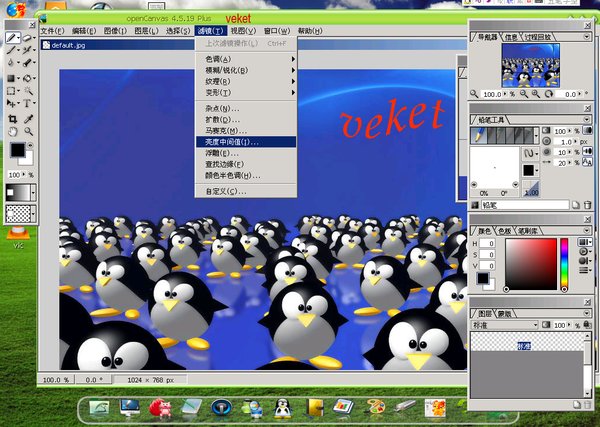Select the Zoom magnifier tool in toolbox
This screenshot has width=600, height=427.
click(28, 132)
